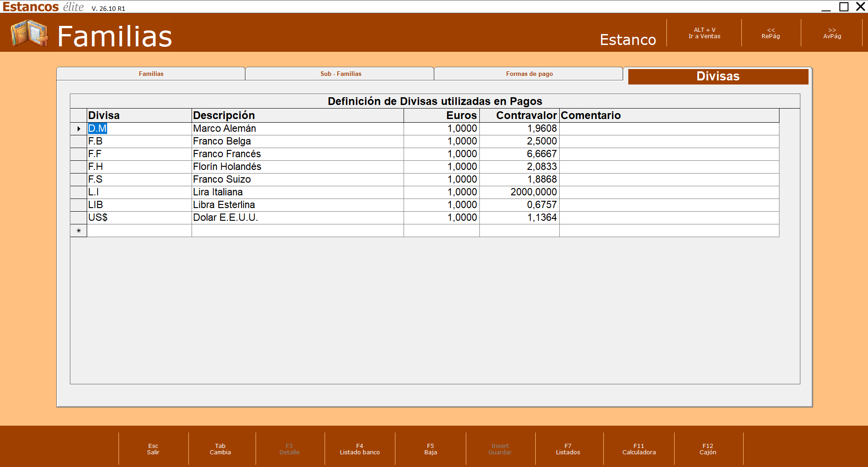
Task: Maximize the Estancos élite window
Action: [x=844, y=7]
